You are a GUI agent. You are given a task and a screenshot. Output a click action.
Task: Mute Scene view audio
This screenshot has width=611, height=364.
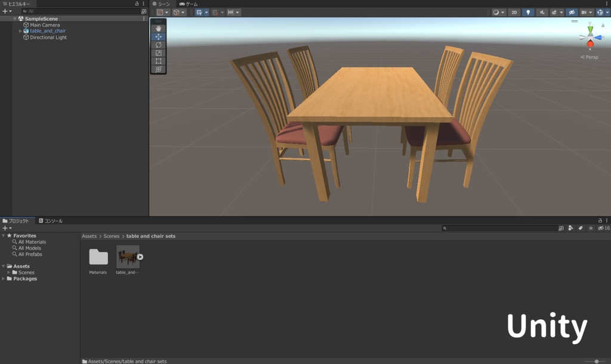pos(542,12)
